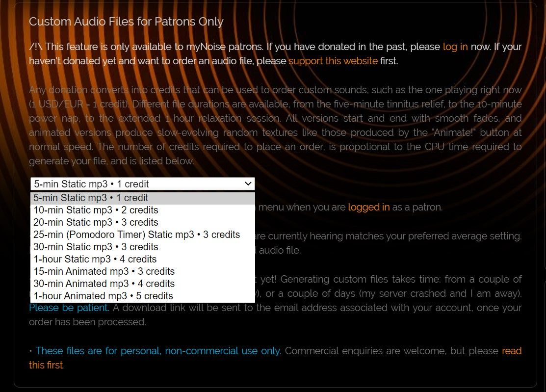546x392 pixels.
Task: Choose 30-min Animated mp3 for 4 credits
Action: (x=104, y=284)
